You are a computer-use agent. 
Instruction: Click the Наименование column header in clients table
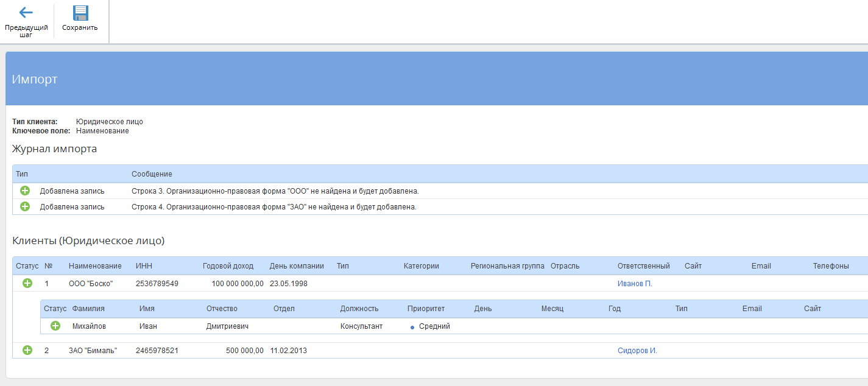[95, 266]
